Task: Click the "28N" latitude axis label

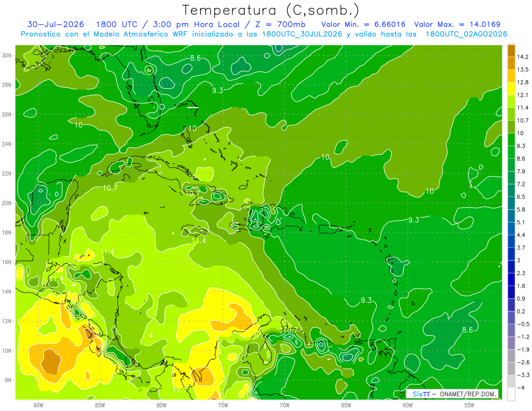Action: coord(7,85)
